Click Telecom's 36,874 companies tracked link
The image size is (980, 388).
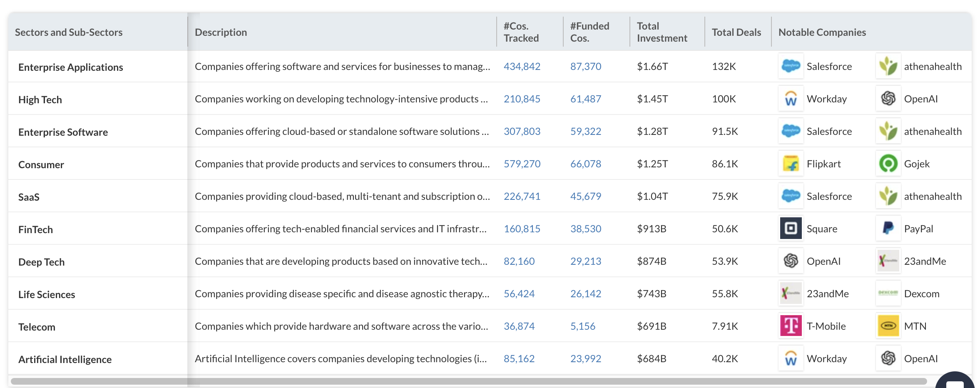(519, 326)
